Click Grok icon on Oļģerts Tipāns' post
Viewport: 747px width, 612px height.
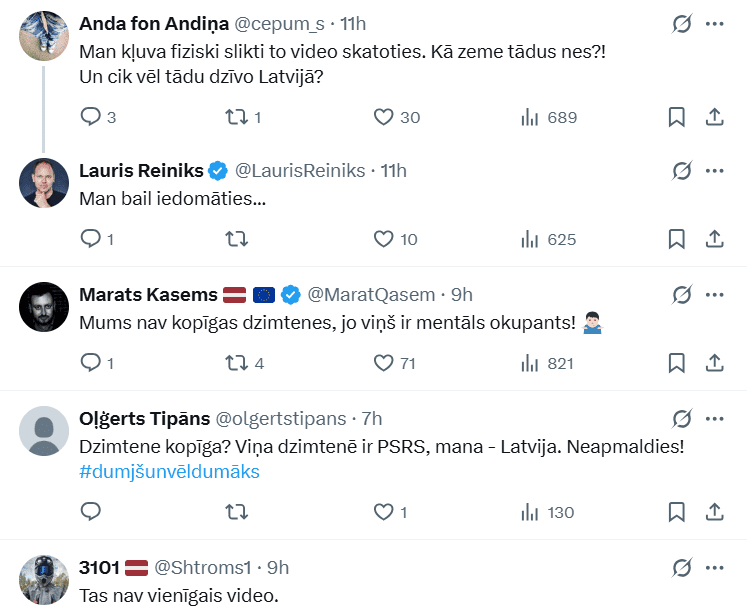(x=682, y=419)
